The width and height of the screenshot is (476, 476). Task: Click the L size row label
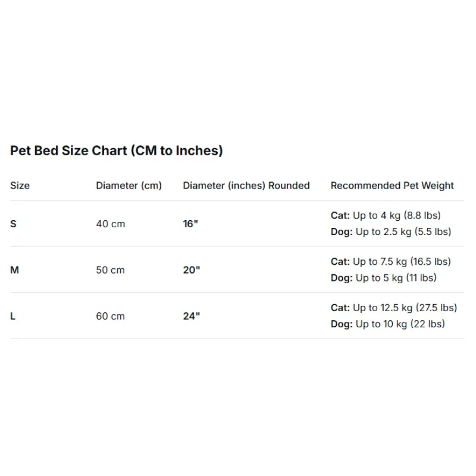[x=12, y=316]
